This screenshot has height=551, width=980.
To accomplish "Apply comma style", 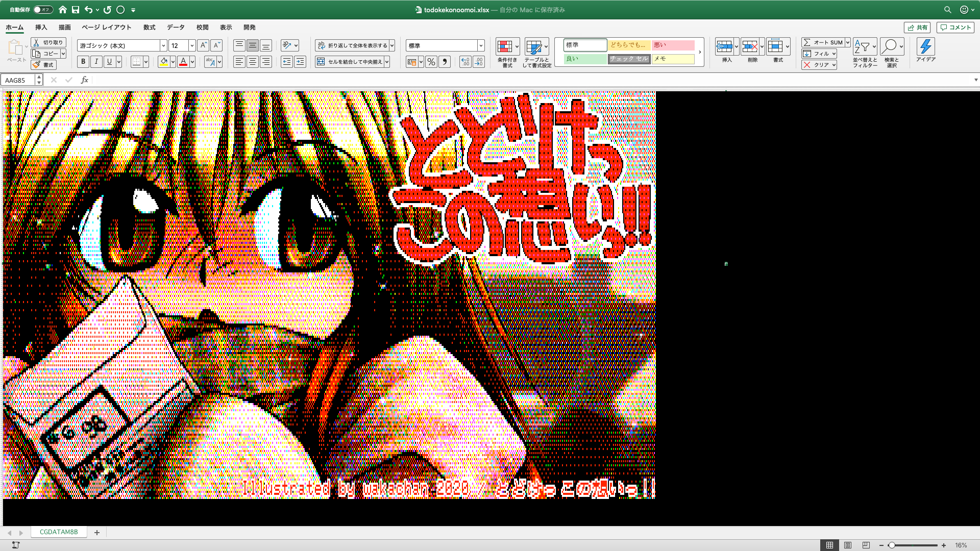I will click(445, 62).
